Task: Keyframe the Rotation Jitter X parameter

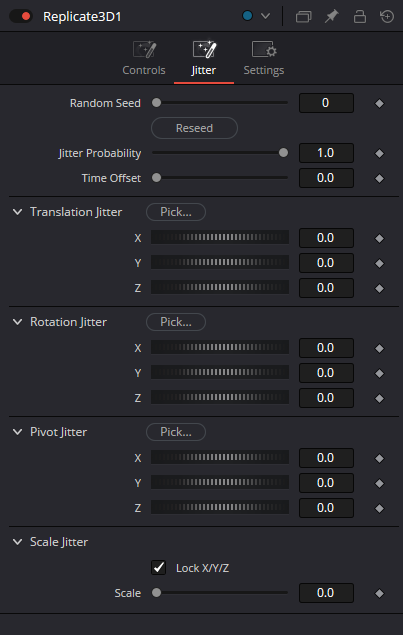Action: [380, 349]
